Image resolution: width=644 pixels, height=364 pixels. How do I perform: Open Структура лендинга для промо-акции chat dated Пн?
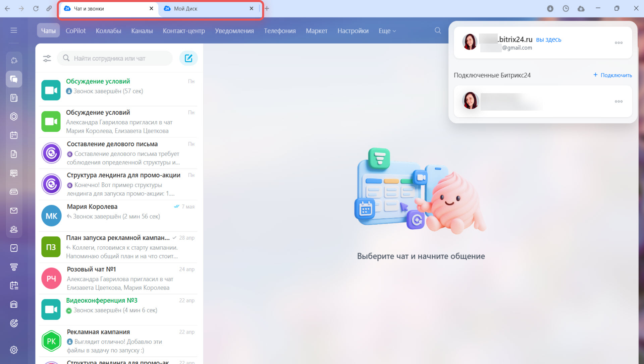point(118,184)
